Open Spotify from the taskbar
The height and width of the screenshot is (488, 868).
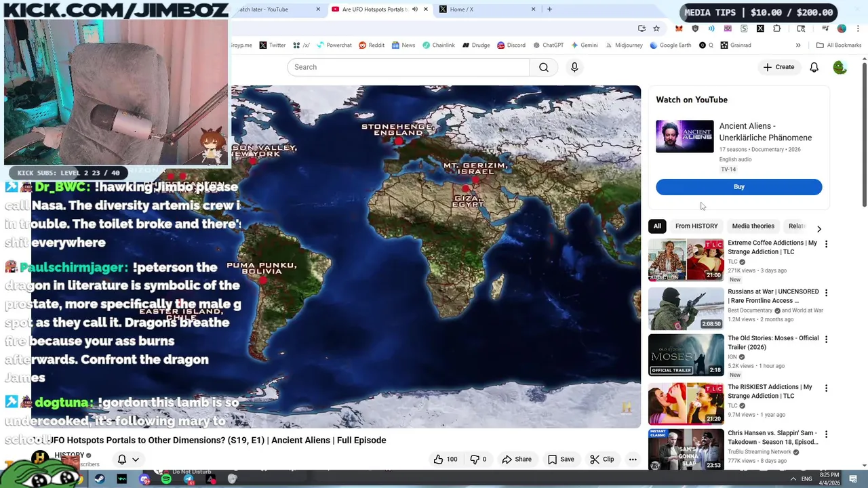166,479
